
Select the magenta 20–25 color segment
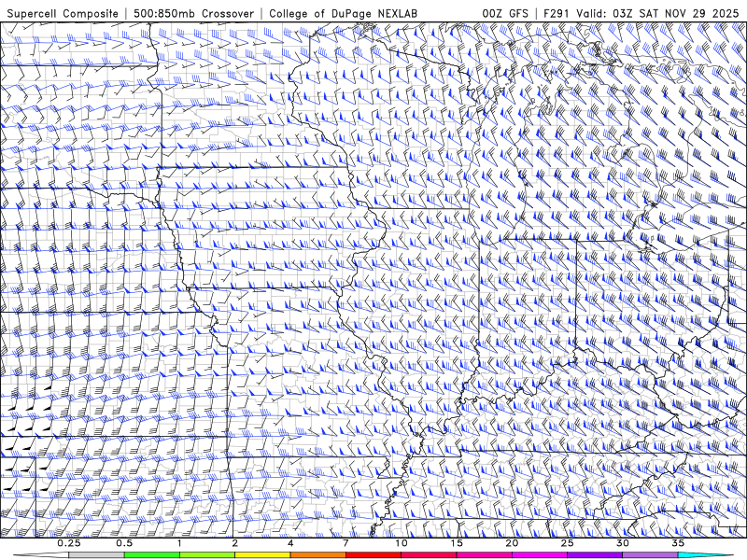(x=540, y=555)
